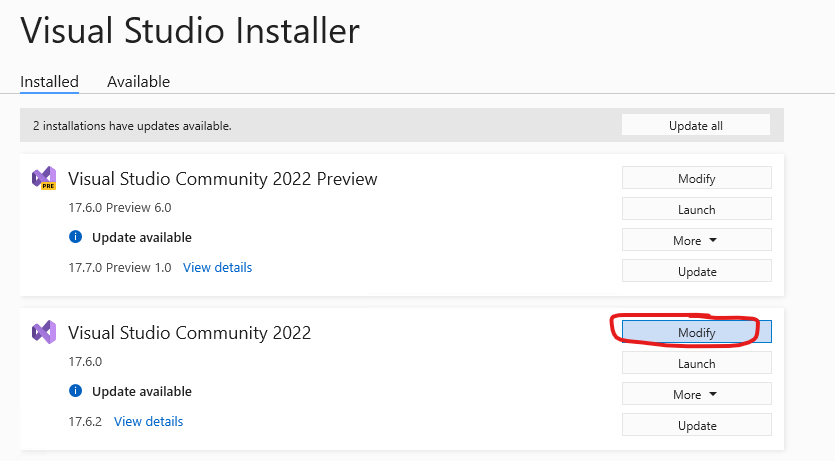Select the '17.7.0 Preview 1.0' version text
This screenshot has width=835, height=461.
(120, 267)
